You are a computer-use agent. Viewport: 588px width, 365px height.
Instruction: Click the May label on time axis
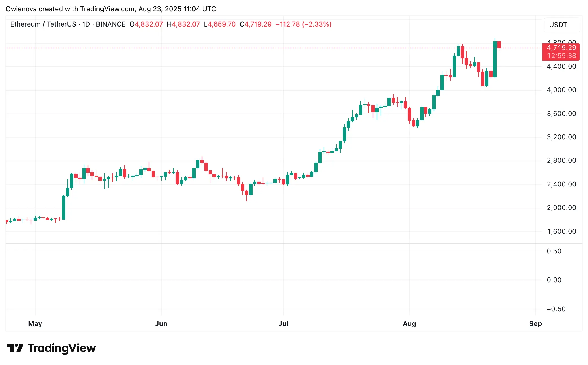click(35, 324)
